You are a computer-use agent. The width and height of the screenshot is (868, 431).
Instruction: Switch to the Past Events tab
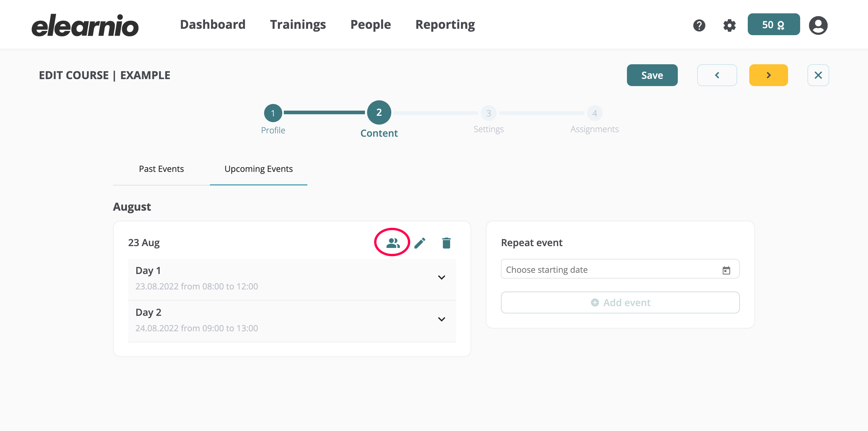click(x=161, y=169)
